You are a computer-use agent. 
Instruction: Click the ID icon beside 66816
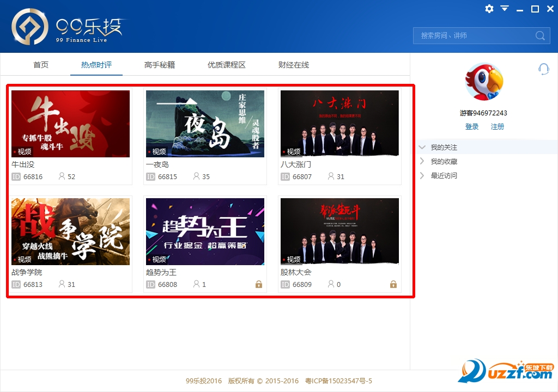16,177
